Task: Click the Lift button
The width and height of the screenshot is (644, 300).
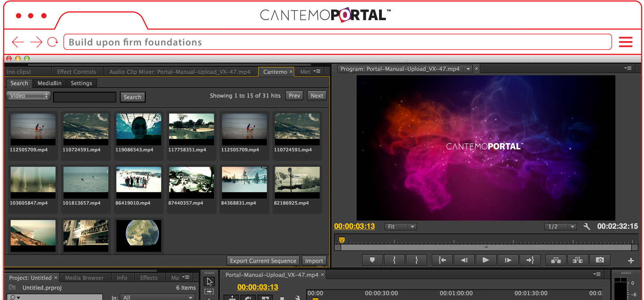Action: click(x=556, y=260)
